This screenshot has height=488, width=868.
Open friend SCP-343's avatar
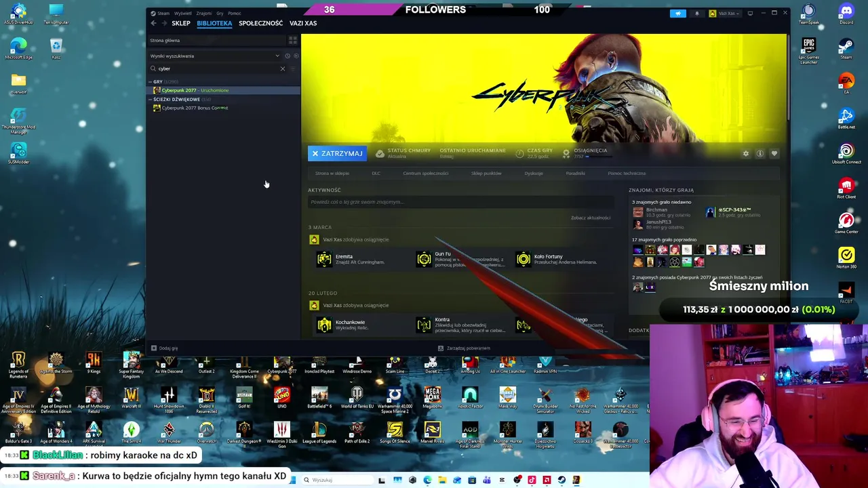click(711, 212)
